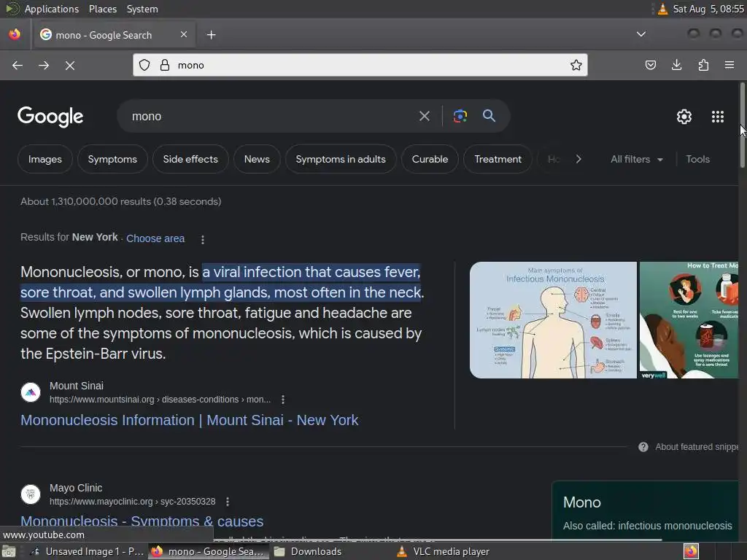Expand the All filters dropdown
This screenshot has width=747, height=560.
(637, 160)
